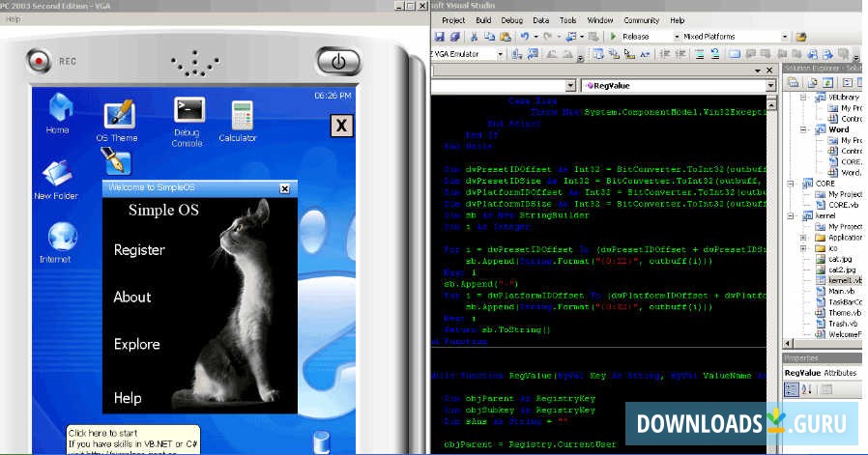Open the Project menu in Visual Studio
868x455 pixels.
click(452, 20)
